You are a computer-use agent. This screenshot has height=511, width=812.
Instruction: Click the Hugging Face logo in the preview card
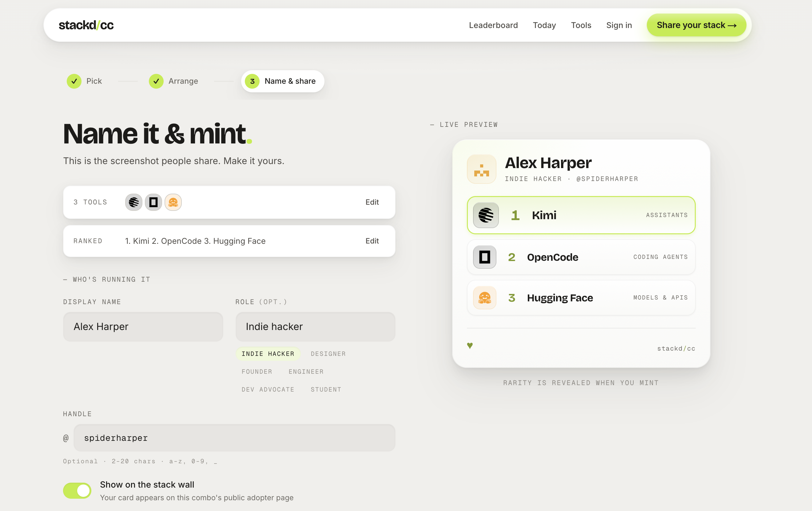coord(484,297)
